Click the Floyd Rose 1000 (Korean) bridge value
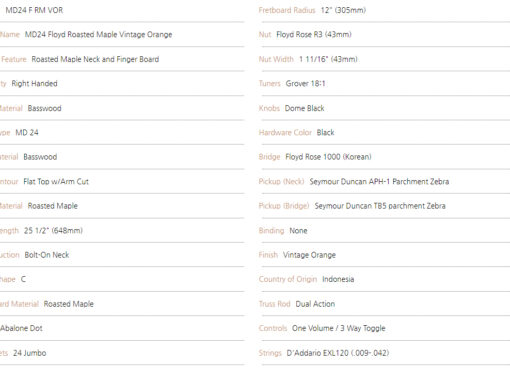This screenshot has width=510, height=382. point(328,157)
